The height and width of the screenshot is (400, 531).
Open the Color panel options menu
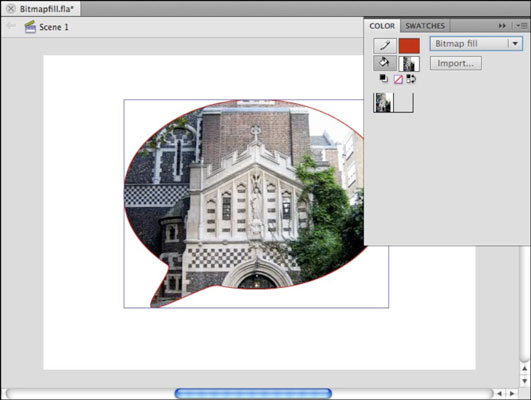point(522,26)
